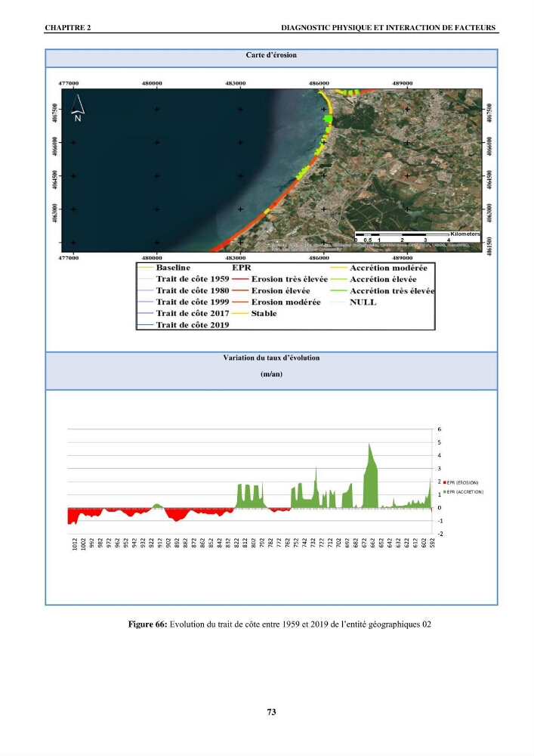Click the "(m/an)" unit text
534x756 pixels.
271,374
